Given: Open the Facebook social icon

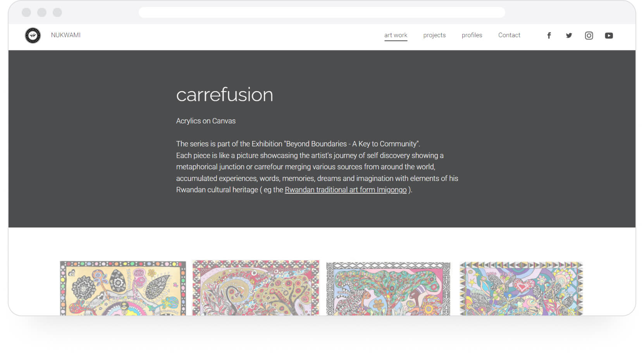Looking at the screenshot, I should coord(549,36).
